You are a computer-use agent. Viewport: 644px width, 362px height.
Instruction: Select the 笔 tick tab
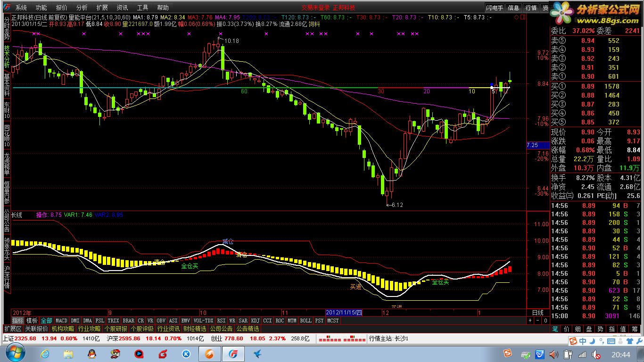point(556,329)
